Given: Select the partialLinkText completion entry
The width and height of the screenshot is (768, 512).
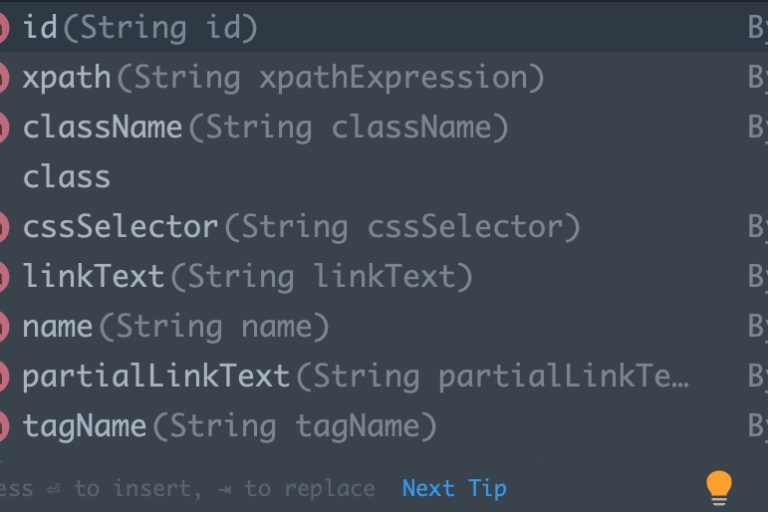Looking at the screenshot, I should 355,377.
